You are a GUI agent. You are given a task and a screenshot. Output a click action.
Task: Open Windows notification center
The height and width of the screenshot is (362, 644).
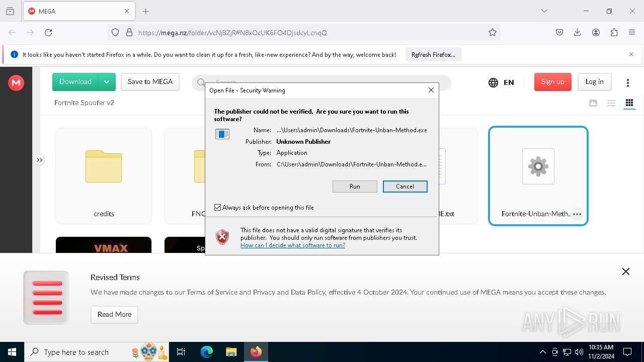click(627, 352)
